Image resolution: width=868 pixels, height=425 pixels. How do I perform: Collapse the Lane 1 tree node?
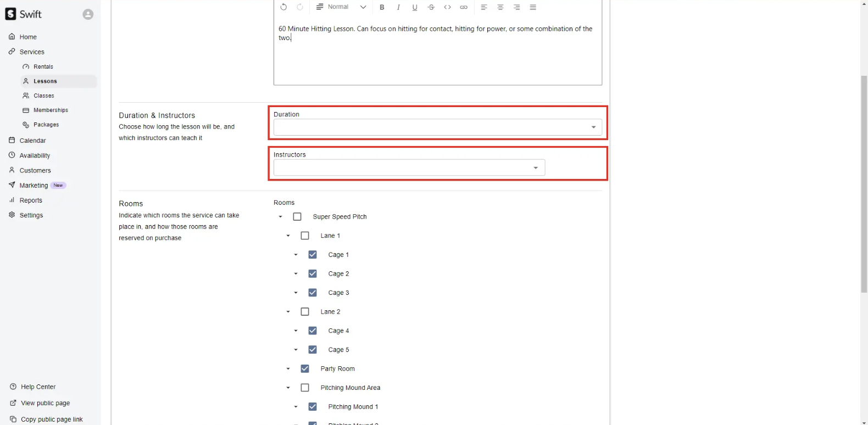click(288, 236)
